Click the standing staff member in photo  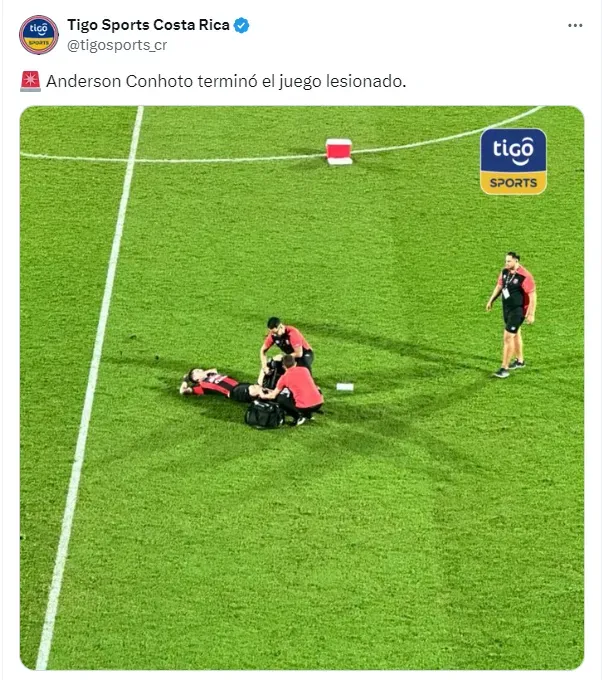tap(512, 314)
